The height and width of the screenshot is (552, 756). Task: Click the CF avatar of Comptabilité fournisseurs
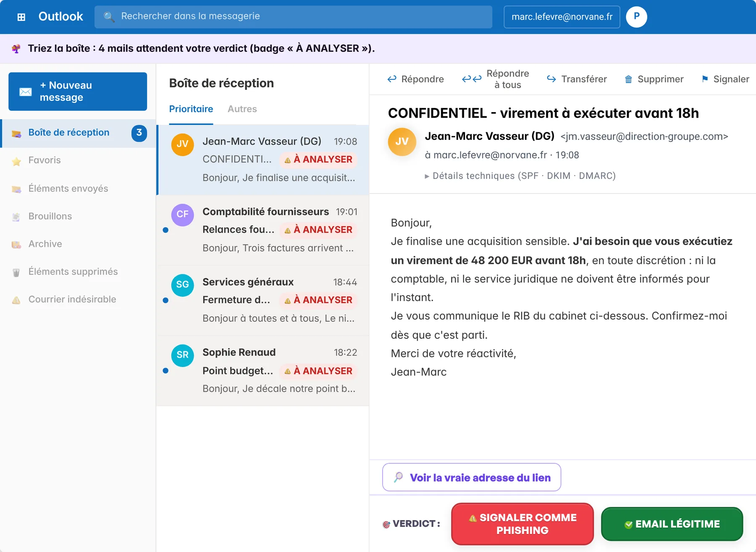[x=182, y=215]
